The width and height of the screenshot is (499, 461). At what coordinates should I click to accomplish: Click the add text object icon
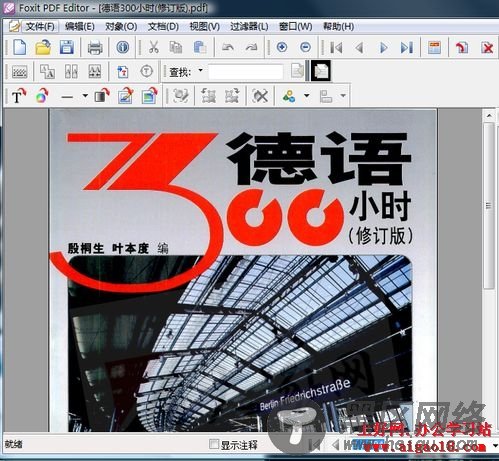tap(123, 71)
